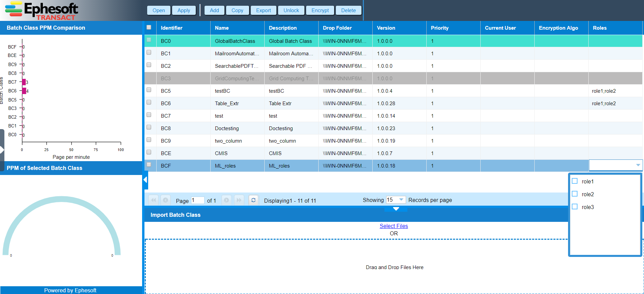Check the BC2 SearchablePDF row checkbox
644x294 pixels.
[149, 65]
